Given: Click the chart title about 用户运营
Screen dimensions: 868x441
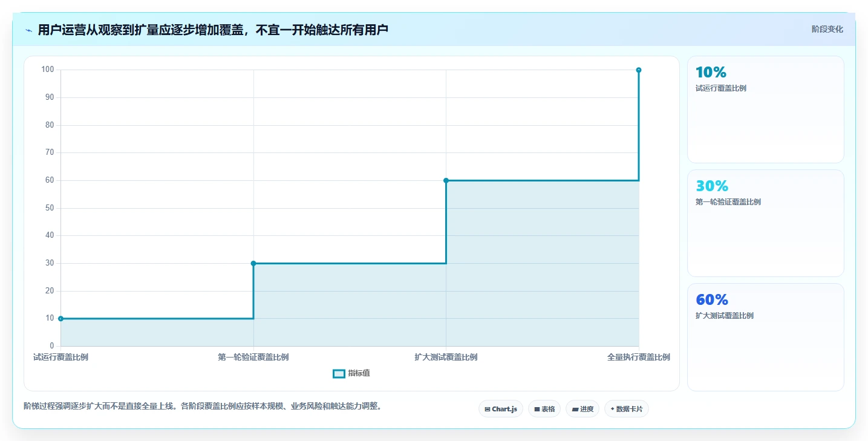Looking at the screenshot, I should click(213, 30).
